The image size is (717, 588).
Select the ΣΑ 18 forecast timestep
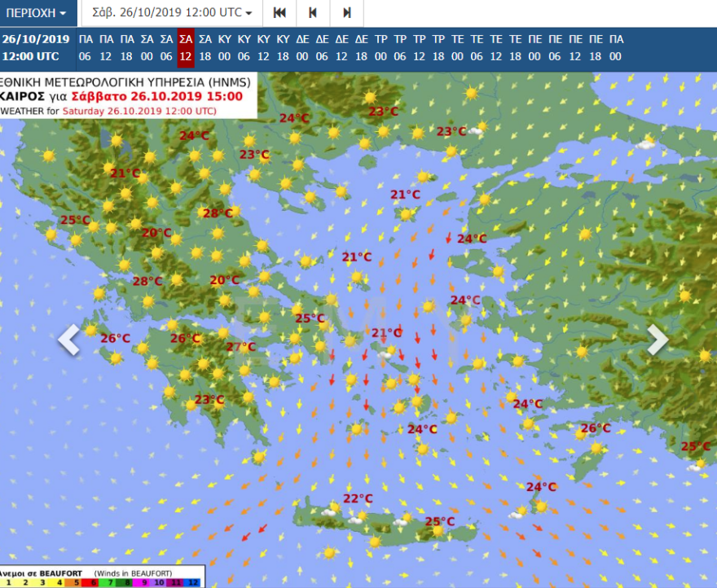tap(205, 49)
